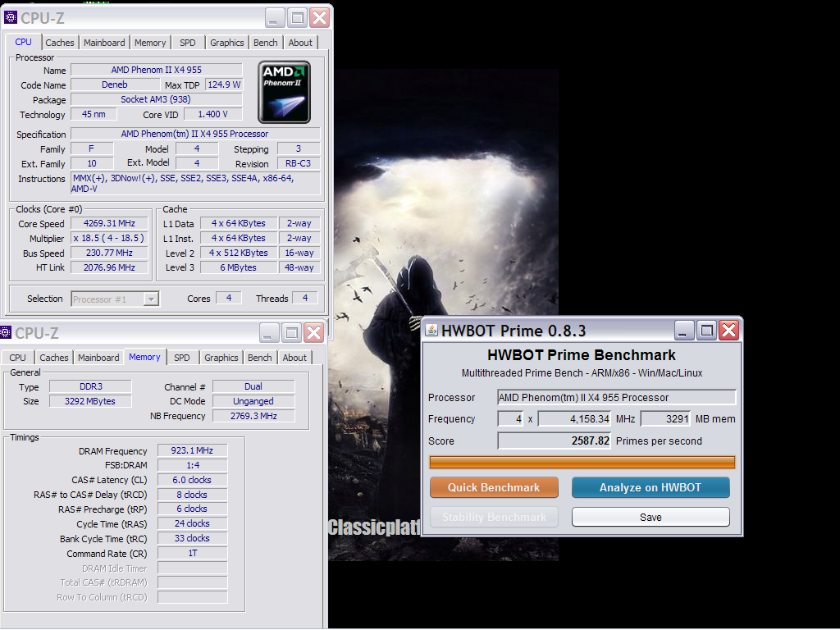
Task: Click the 4,158.34 MHz frequency field
Action: [x=574, y=419]
